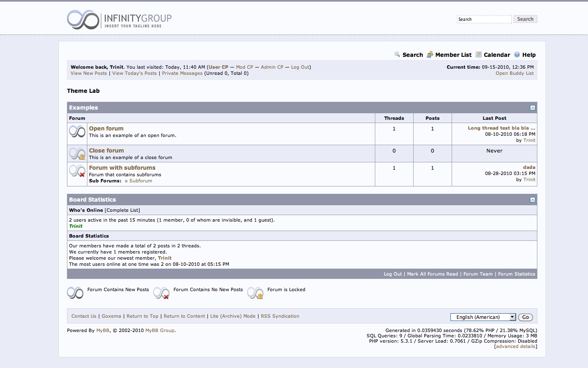
Task: Click the Forum with subforums status icon
Action: click(x=77, y=171)
